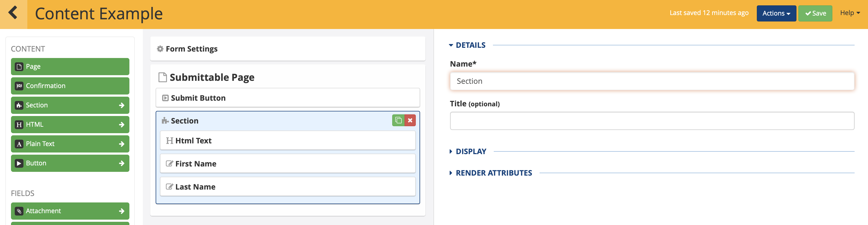Viewport: 868px width, 225px height.
Task: Expand the DISPLAY section
Action: coord(468,151)
